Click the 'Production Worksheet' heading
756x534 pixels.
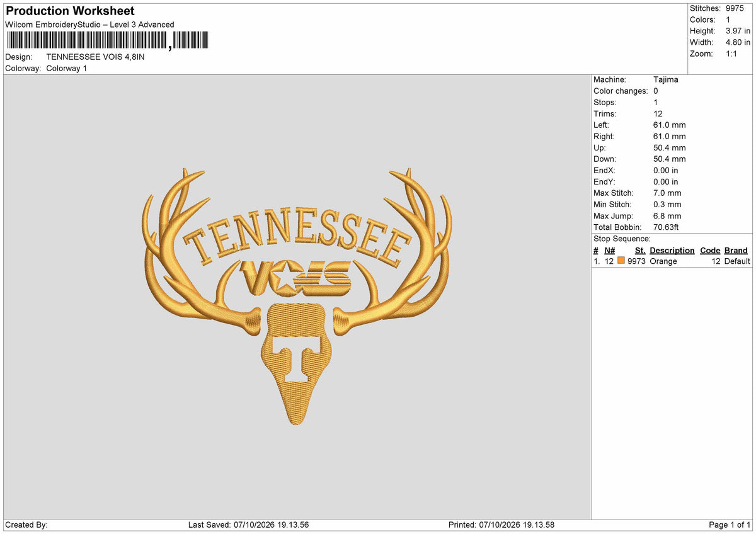click(70, 11)
